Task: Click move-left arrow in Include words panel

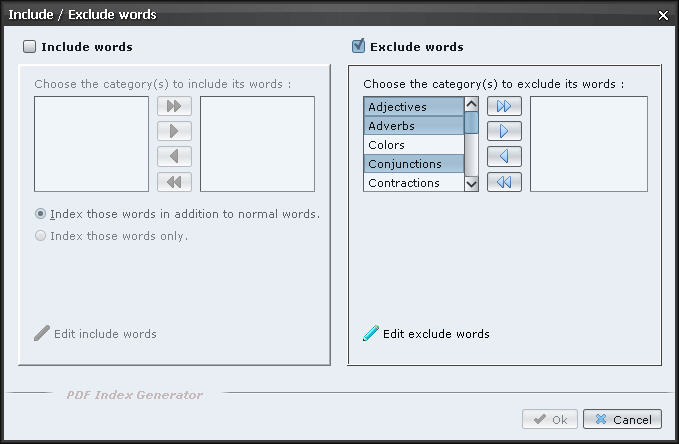Action: click(x=174, y=156)
